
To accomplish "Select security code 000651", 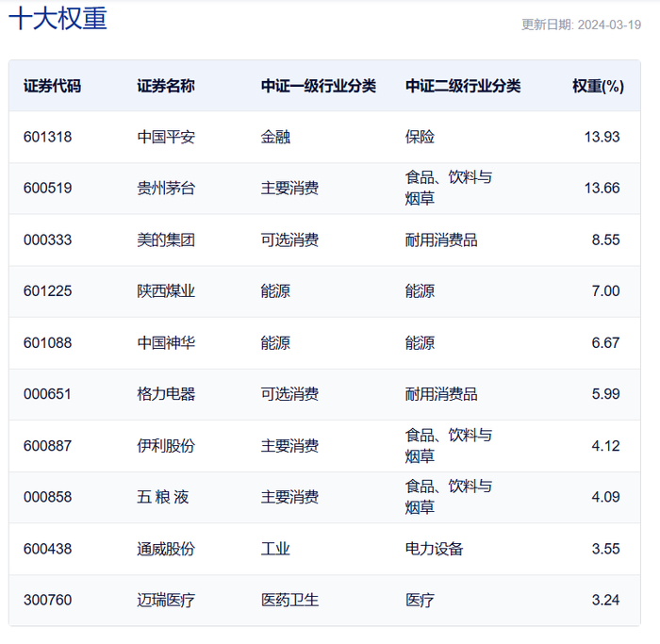I will coord(47,394).
